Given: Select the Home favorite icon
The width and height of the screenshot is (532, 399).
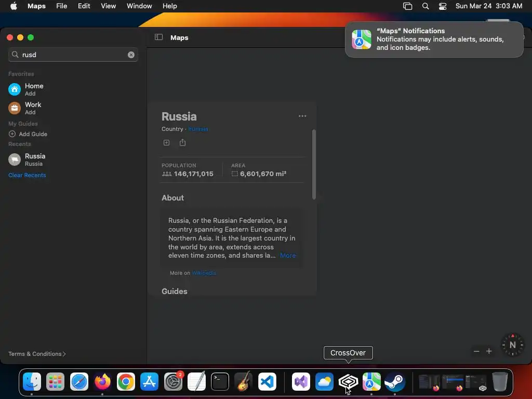Looking at the screenshot, I should (x=14, y=89).
